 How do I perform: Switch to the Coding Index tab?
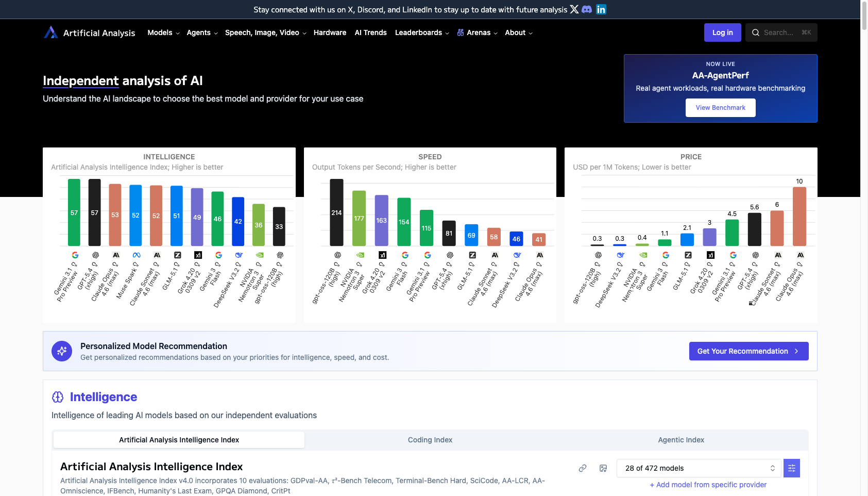[430, 440]
